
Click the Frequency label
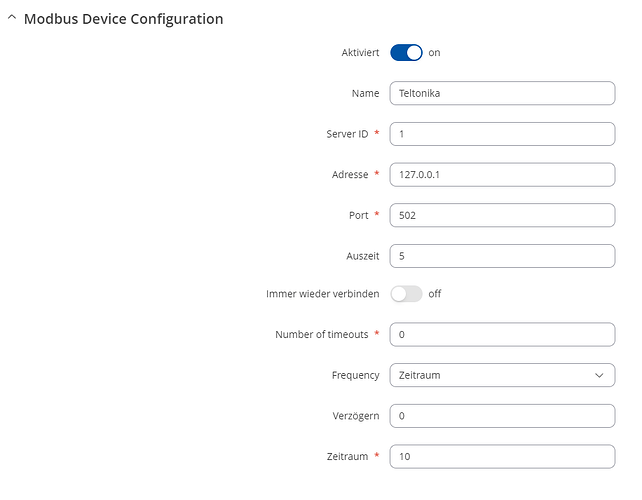coord(355,375)
